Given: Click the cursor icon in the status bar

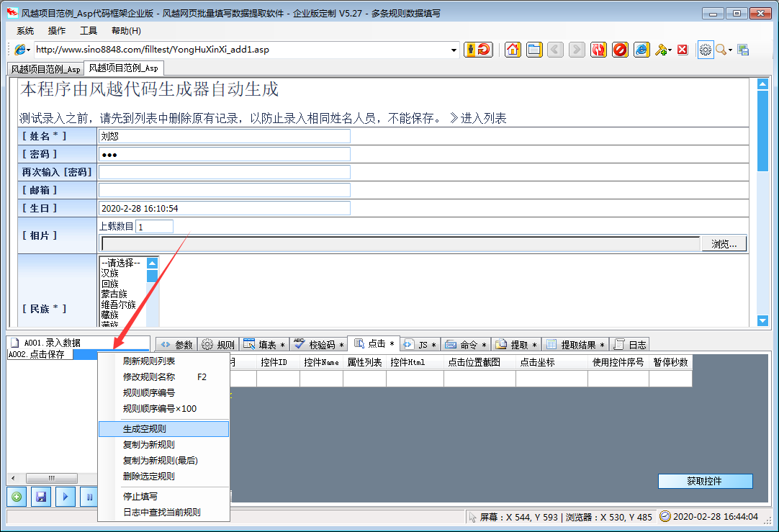Looking at the screenshot, I should pos(472,517).
